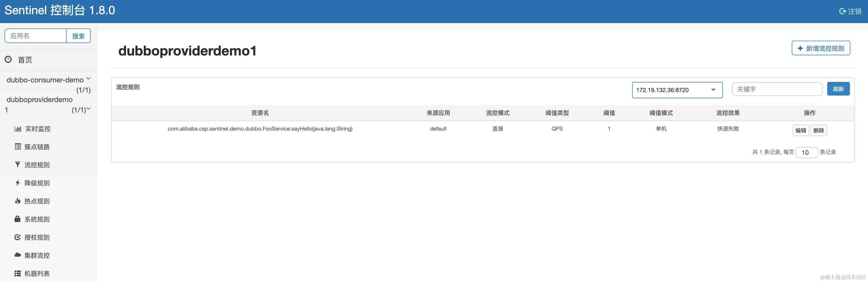The width and height of the screenshot is (868, 282).
Task: Click the 阈值模式 column header
Action: point(661,113)
